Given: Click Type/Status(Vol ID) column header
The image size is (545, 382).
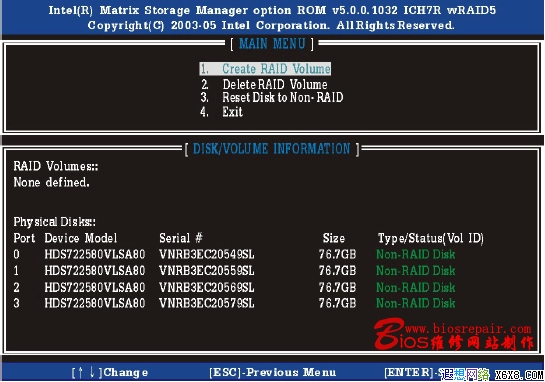Looking at the screenshot, I should tap(431, 238).
